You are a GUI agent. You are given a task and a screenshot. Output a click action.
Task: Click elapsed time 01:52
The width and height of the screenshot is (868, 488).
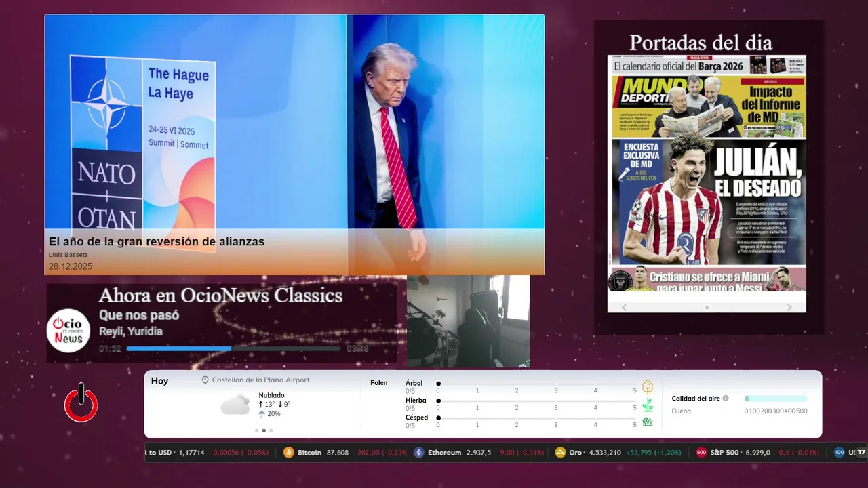click(110, 348)
